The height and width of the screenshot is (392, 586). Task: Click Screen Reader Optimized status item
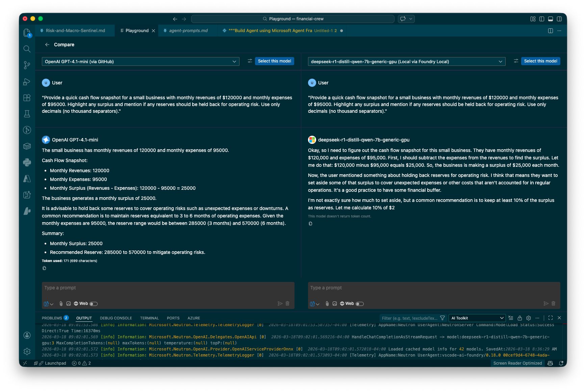517,363
